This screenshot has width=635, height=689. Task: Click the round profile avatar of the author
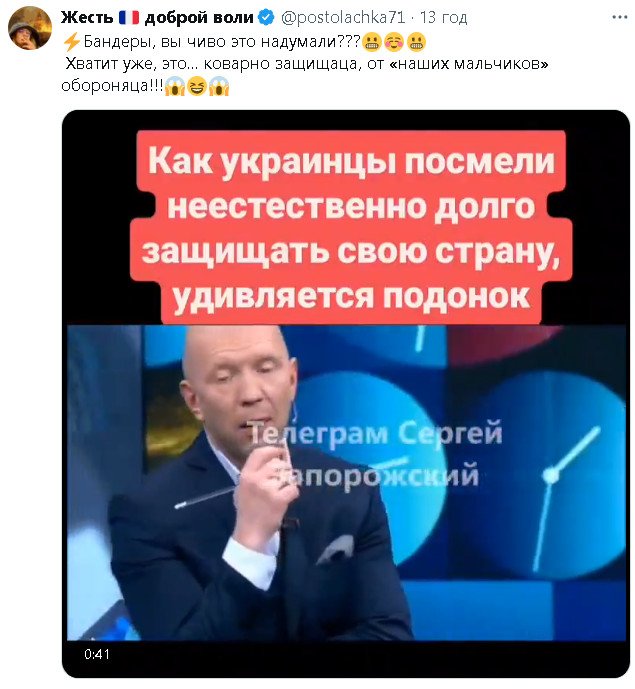point(30,29)
